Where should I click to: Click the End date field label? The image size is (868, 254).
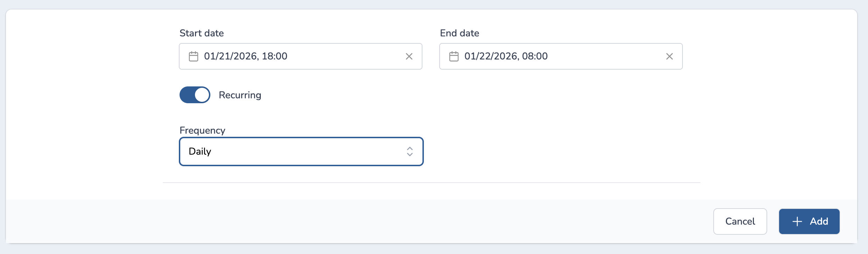tap(459, 33)
